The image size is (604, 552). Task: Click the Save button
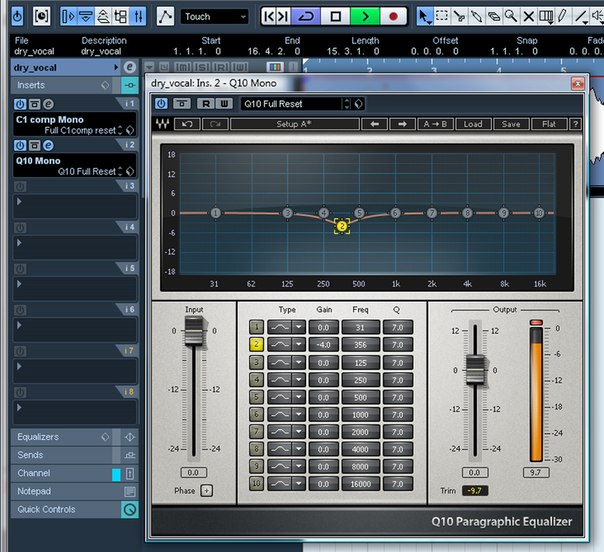click(511, 124)
